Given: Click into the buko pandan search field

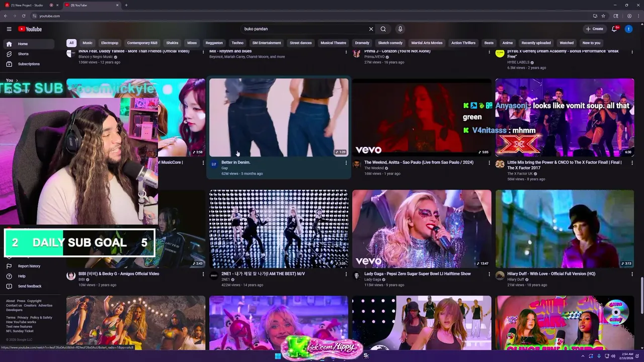Looking at the screenshot, I should pyautogui.click(x=304, y=29).
